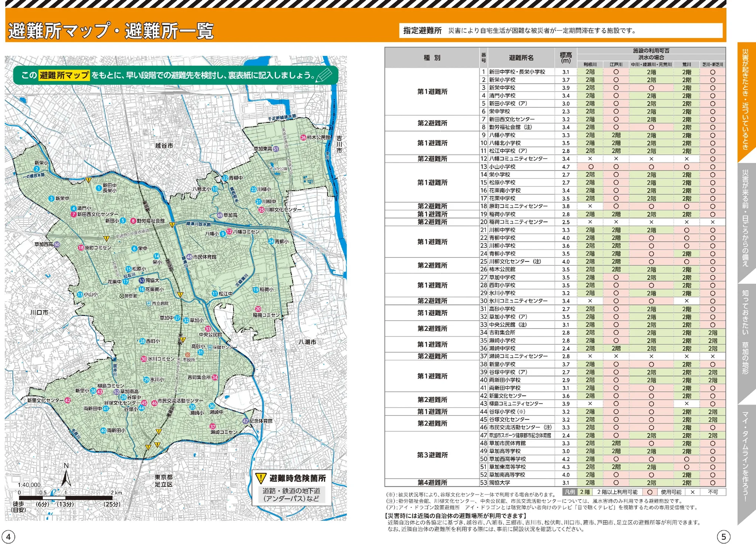Select the 川口市 label on the map
The height and width of the screenshot is (544, 756).
pos(39,313)
